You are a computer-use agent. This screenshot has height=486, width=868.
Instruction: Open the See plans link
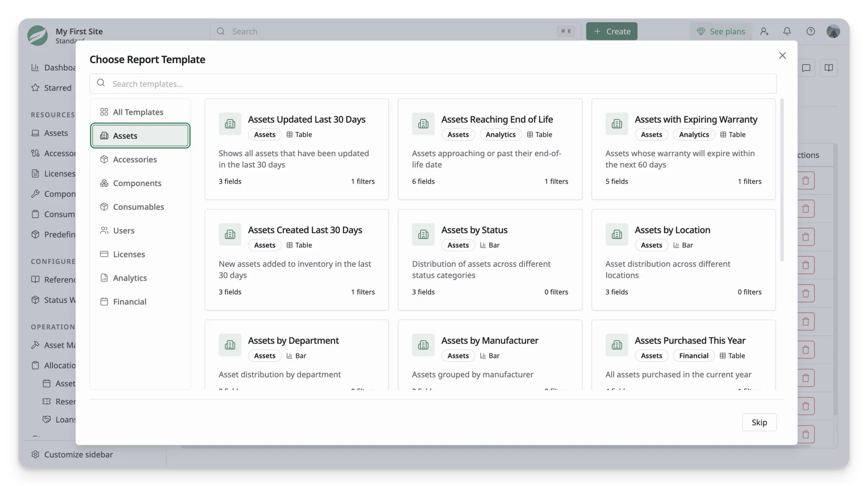721,31
